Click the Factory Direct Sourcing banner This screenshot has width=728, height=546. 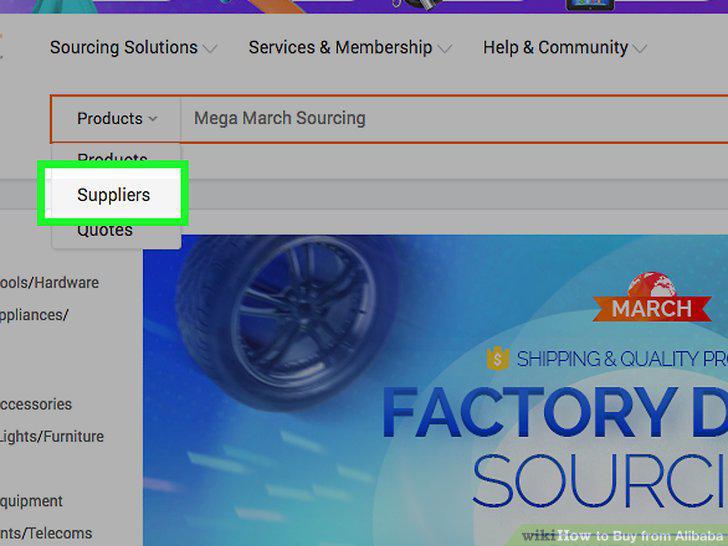pyautogui.click(x=436, y=390)
